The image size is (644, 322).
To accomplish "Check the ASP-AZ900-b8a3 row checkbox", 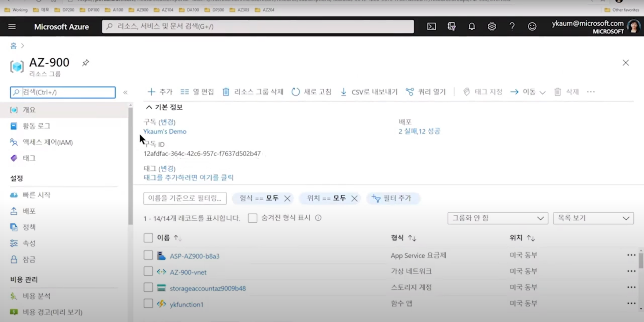I will (148, 255).
